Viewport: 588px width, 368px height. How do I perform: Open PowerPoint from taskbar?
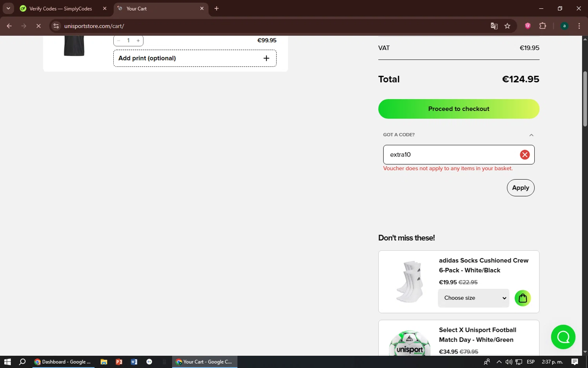(x=119, y=362)
